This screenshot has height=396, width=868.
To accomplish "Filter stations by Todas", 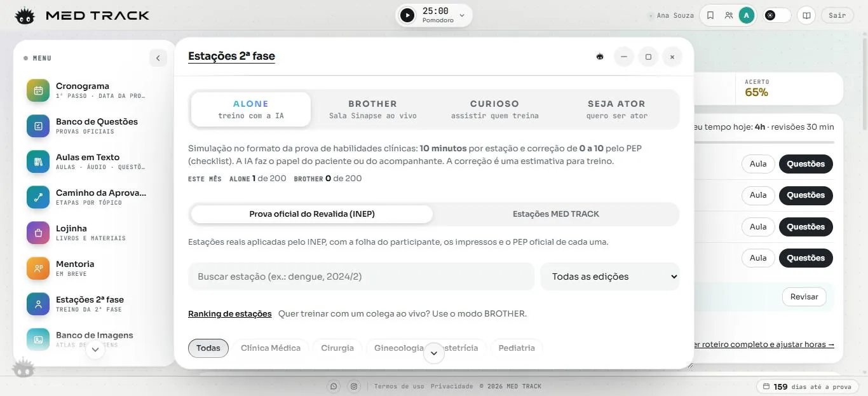I will pos(208,348).
